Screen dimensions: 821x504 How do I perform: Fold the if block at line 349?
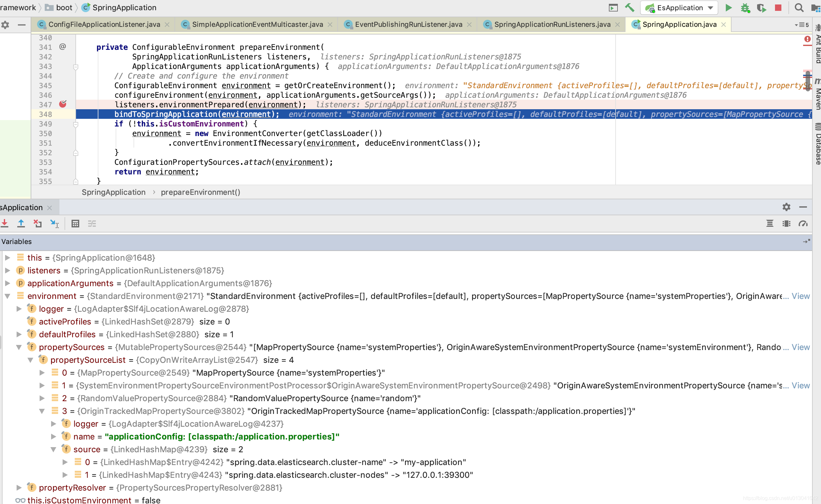coord(76,124)
